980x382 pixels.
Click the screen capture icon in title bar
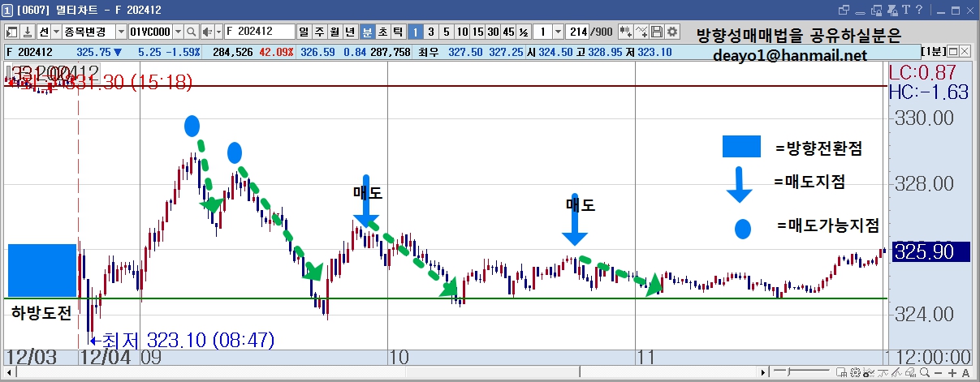876,10
